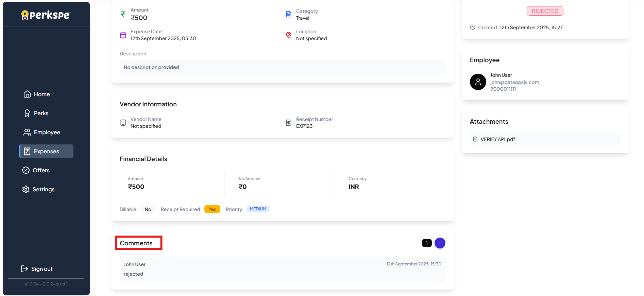Navigate to Offers page
Image resolution: width=644 pixels, height=296 pixels.
41,170
